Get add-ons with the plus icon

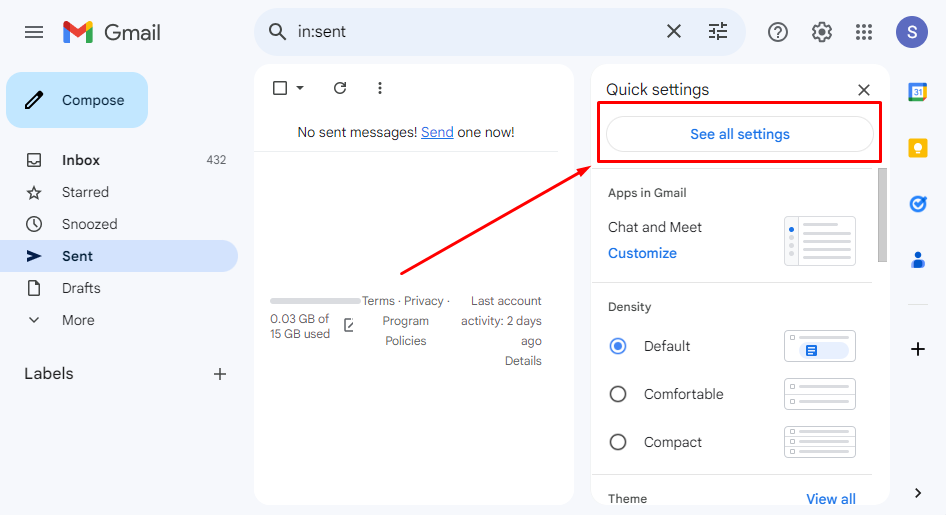(x=918, y=349)
